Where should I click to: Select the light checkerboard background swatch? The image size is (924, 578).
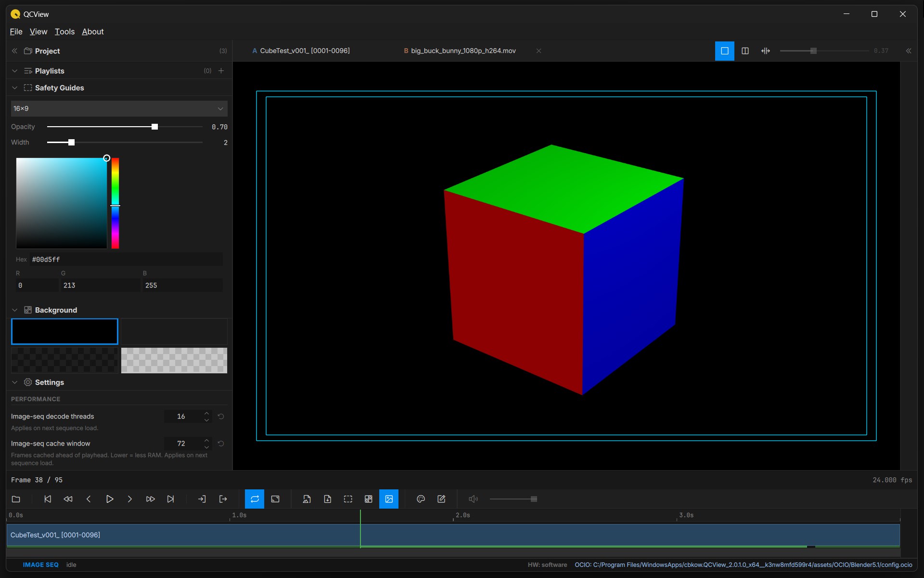[174, 360]
